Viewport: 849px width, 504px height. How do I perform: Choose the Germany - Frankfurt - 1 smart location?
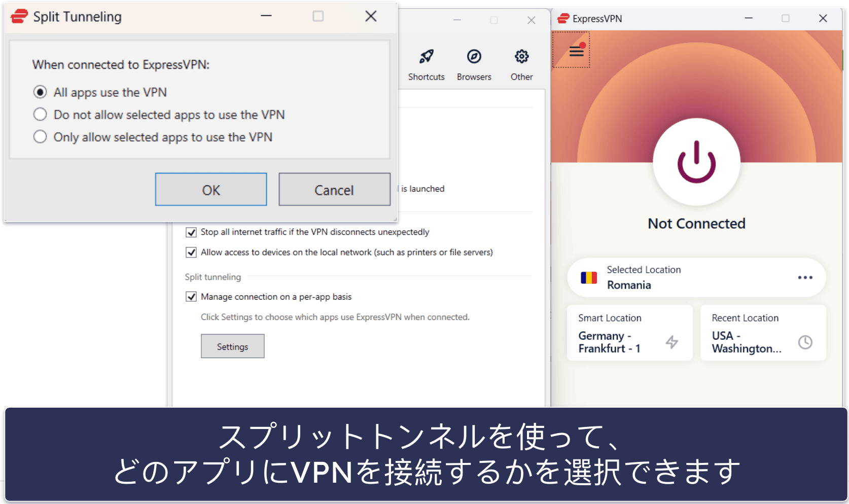point(629,333)
